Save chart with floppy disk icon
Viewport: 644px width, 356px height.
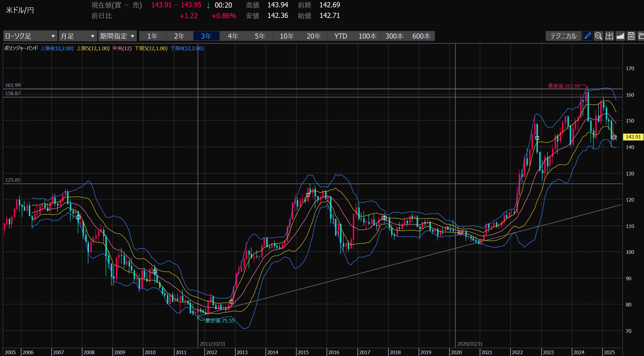click(631, 36)
